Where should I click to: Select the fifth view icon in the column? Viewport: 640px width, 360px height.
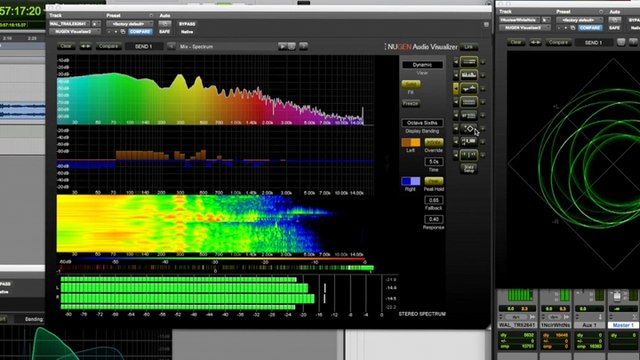tap(469, 116)
